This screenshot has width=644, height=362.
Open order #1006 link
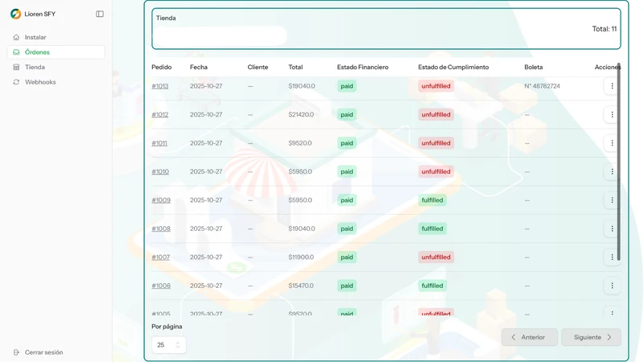161,286
